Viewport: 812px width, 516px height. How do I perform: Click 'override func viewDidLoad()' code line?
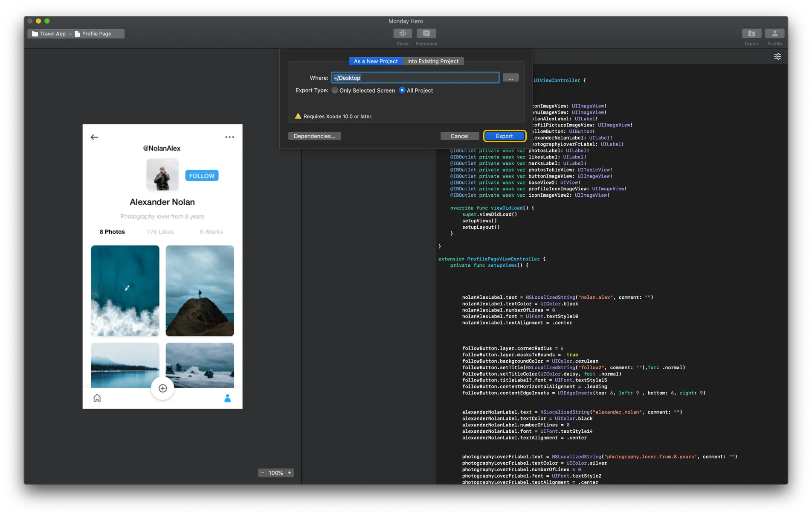[492, 208]
